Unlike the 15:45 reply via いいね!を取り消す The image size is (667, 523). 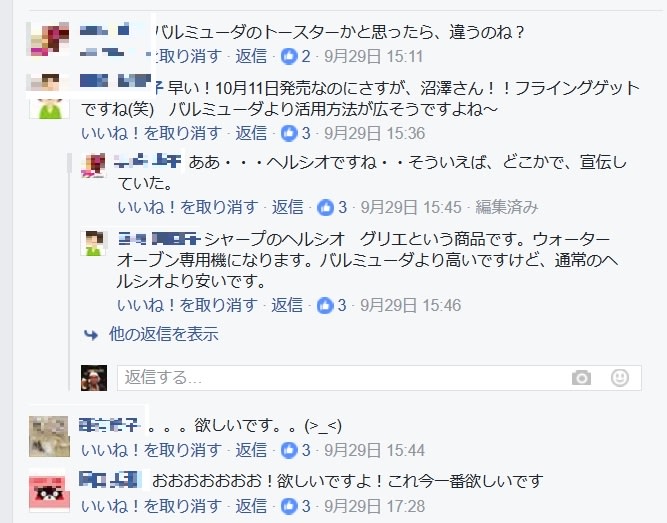click(x=188, y=207)
